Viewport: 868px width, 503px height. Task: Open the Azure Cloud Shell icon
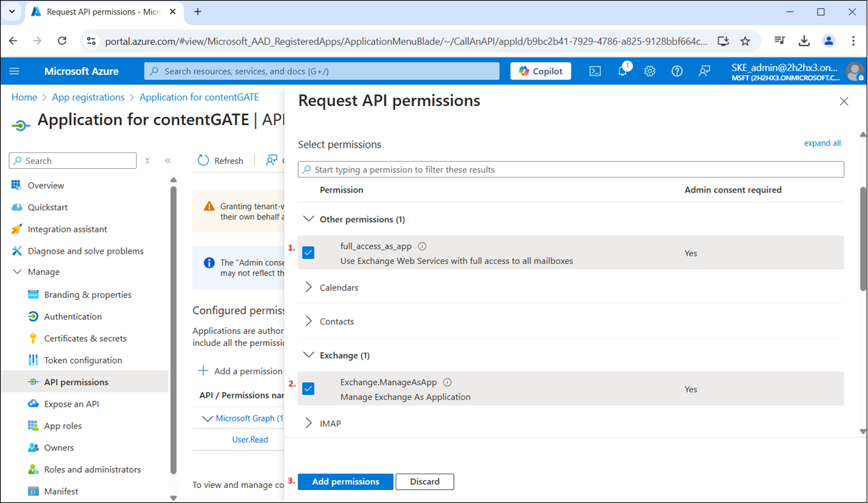595,71
